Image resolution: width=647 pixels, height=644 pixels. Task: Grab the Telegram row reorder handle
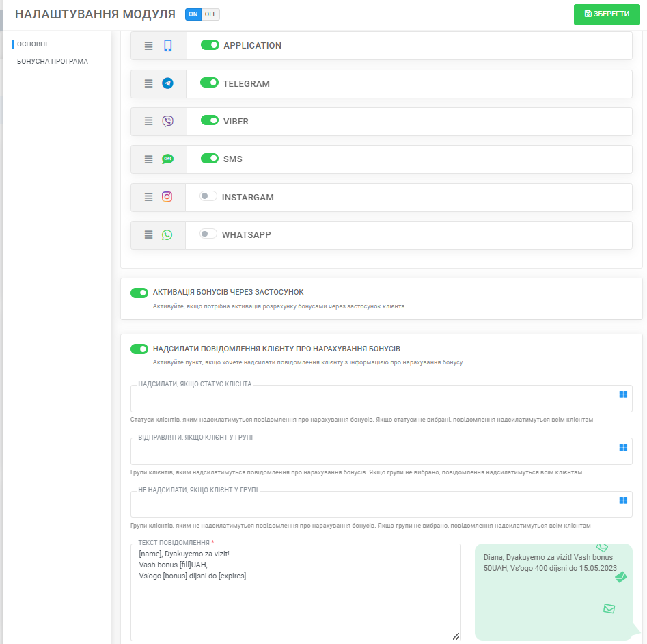pos(148,83)
